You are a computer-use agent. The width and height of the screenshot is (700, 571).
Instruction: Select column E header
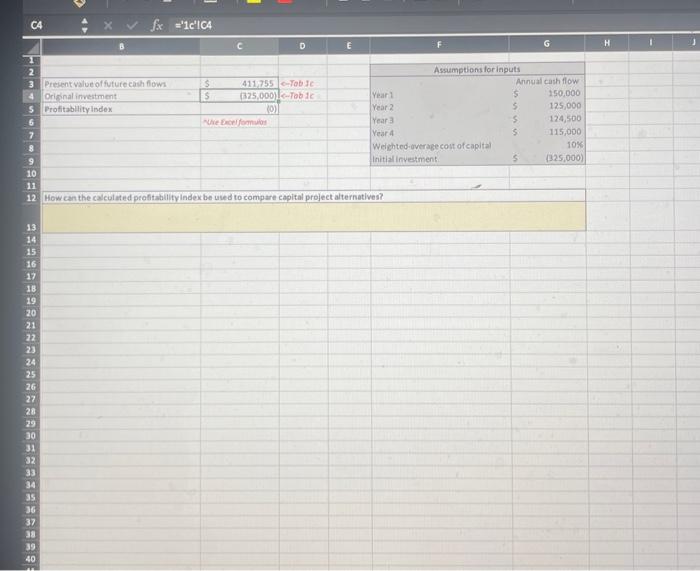(349, 45)
